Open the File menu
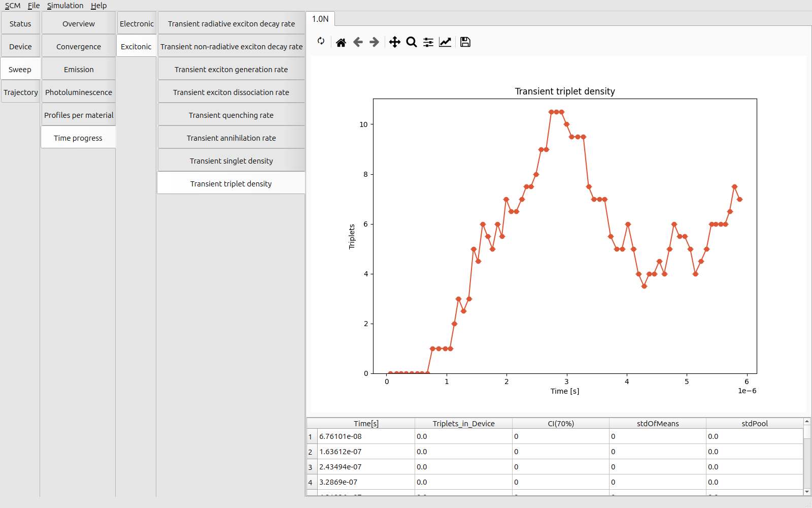The height and width of the screenshot is (508, 812). click(33, 6)
